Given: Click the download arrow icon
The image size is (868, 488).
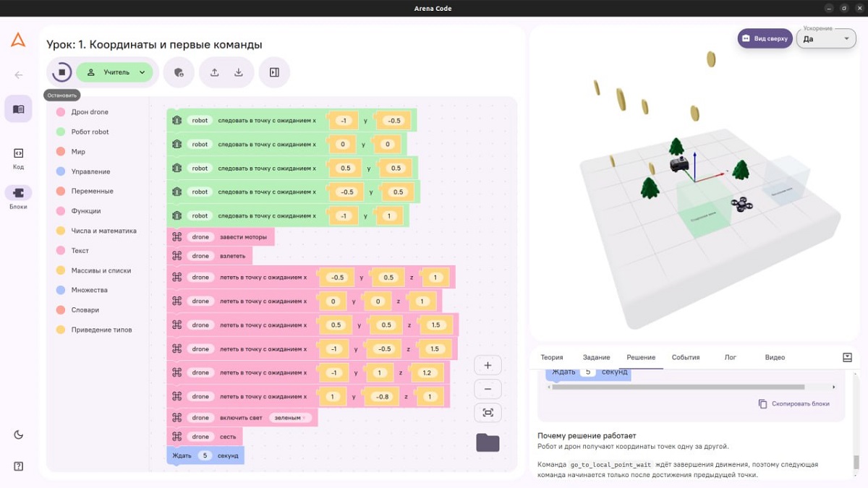Looking at the screenshot, I should pyautogui.click(x=239, y=72).
